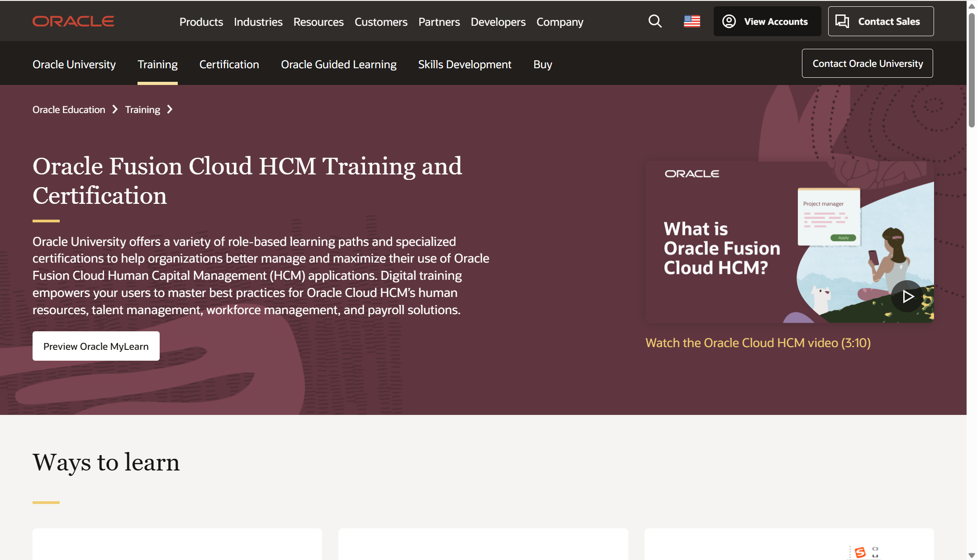Image resolution: width=977 pixels, height=560 pixels.
Task: Select the Oracle Guided Learning tab
Action: point(338,64)
